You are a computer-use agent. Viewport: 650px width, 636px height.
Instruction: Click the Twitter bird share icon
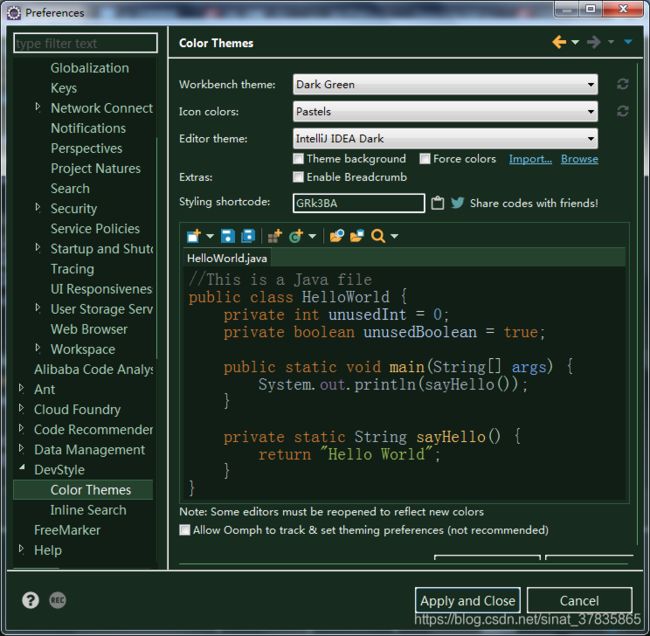click(457, 203)
